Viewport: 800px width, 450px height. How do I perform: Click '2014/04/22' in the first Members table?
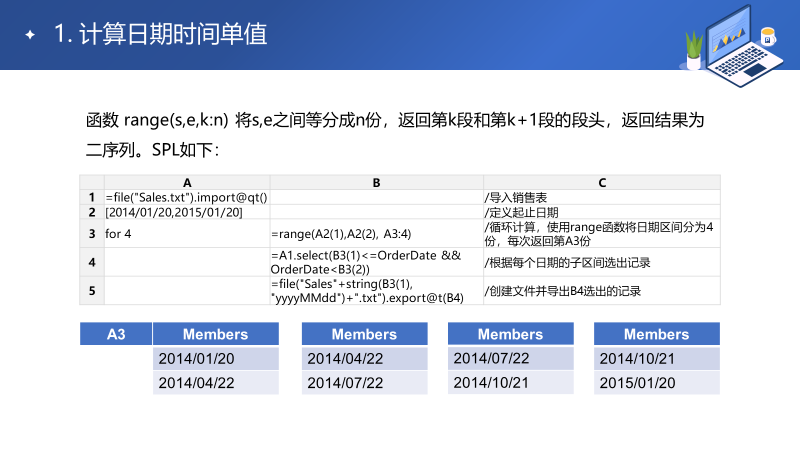[216, 383]
